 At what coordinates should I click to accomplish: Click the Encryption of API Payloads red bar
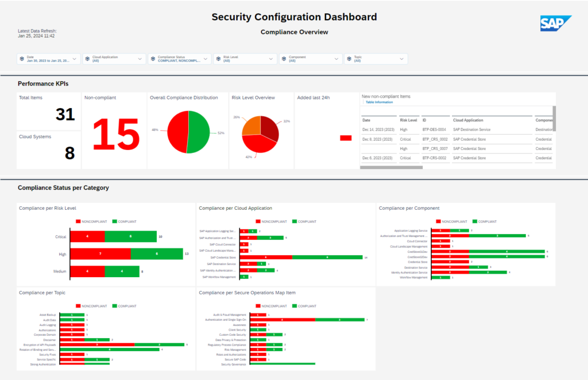click(97, 345)
